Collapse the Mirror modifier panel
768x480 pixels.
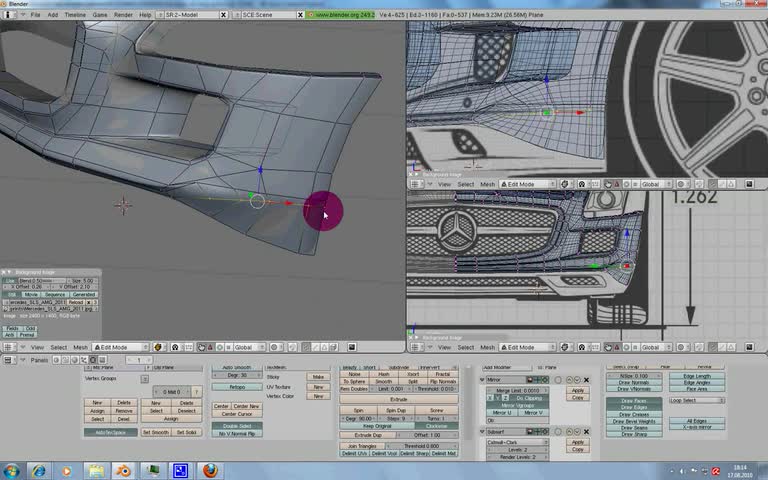(483, 380)
